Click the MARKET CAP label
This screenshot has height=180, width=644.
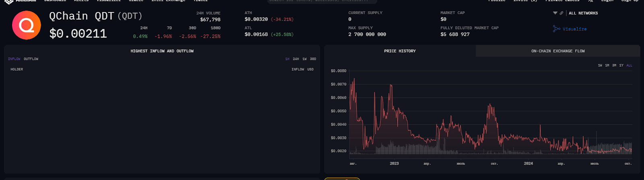452,13
